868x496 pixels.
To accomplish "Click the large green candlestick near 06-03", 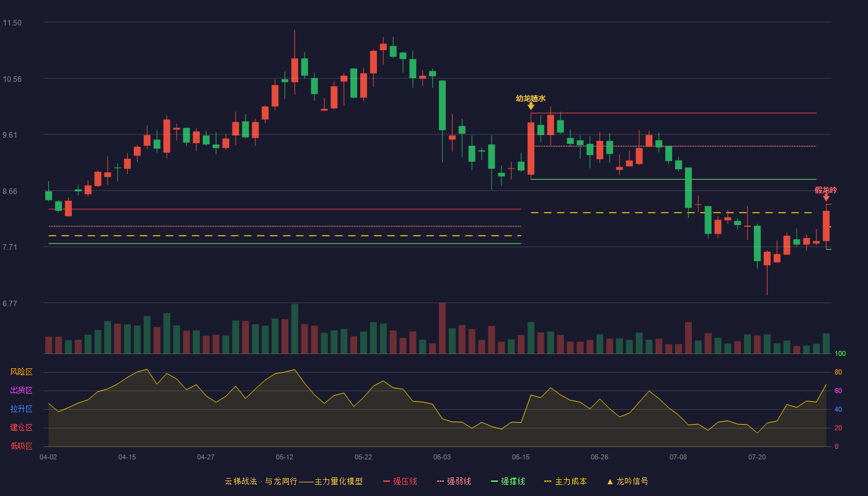I will pos(442,105).
